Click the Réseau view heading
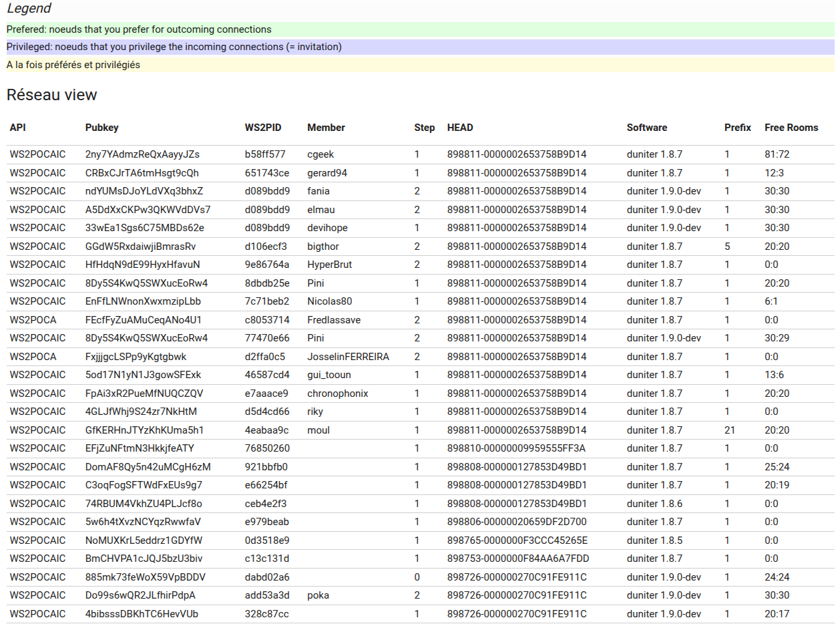 coord(52,95)
